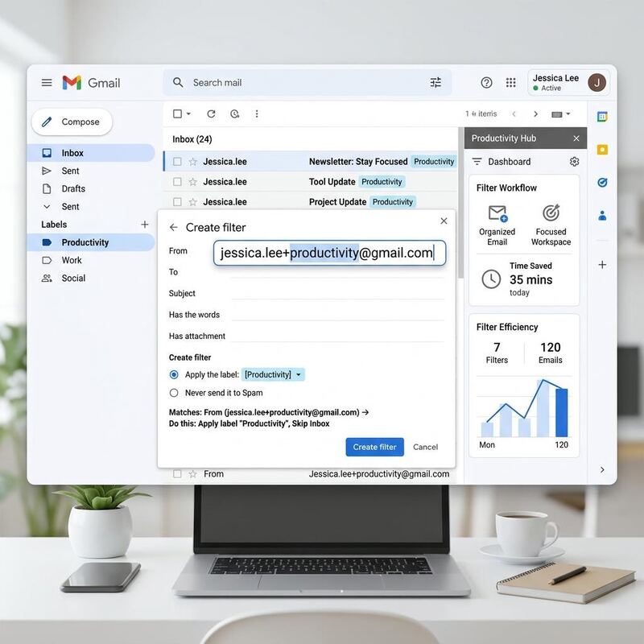Check the bottom From row checkbox
The width and height of the screenshot is (644, 644).
coord(177,473)
